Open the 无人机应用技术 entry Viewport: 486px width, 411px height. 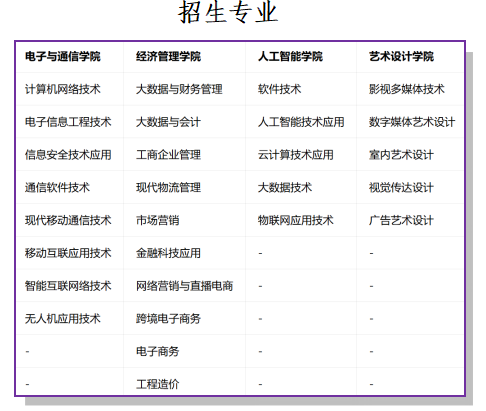pyautogui.click(x=63, y=319)
